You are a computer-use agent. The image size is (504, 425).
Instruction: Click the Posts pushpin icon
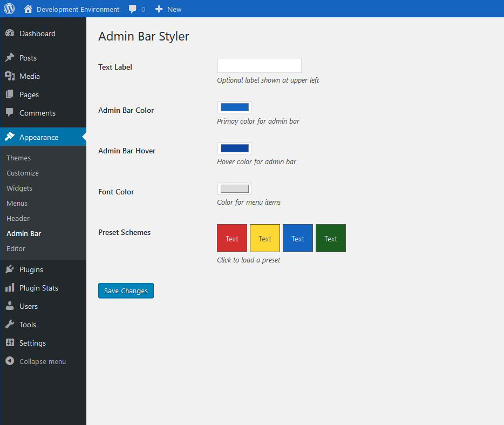coord(10,58)
